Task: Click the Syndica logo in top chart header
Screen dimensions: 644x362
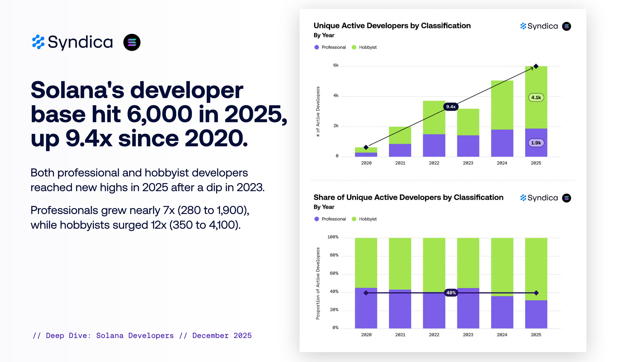Action: tap(539, 26)
